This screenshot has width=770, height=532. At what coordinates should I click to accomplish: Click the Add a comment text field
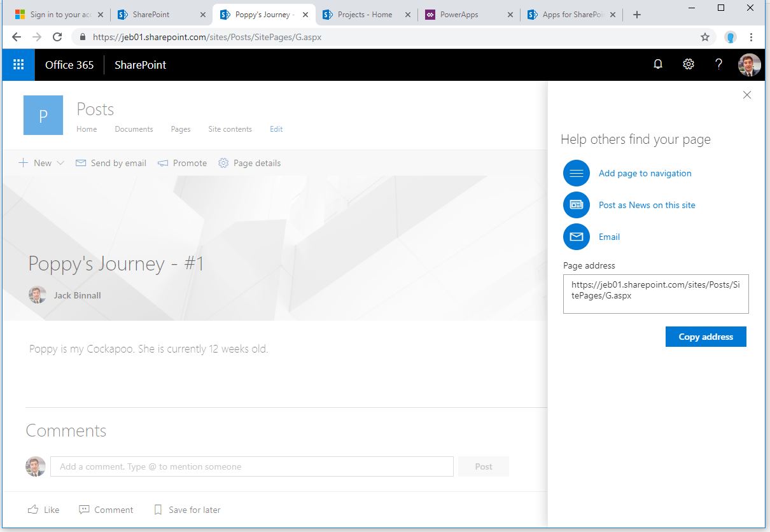(x=251, y=466)
